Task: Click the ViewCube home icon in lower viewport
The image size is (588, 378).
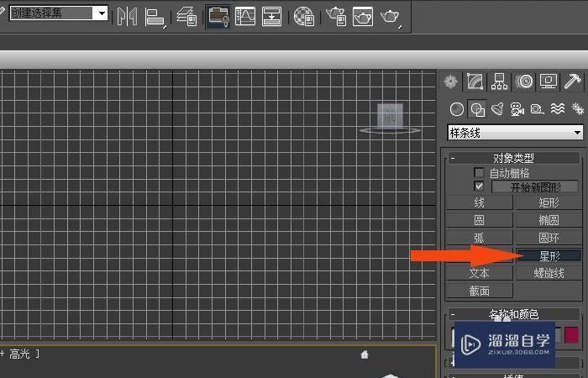Action: coord(365,354)
